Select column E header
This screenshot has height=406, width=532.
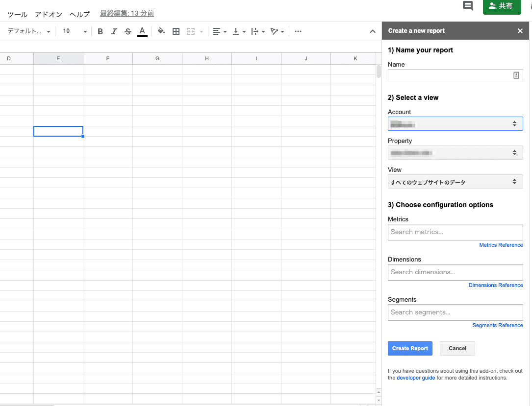pos(58,59)
